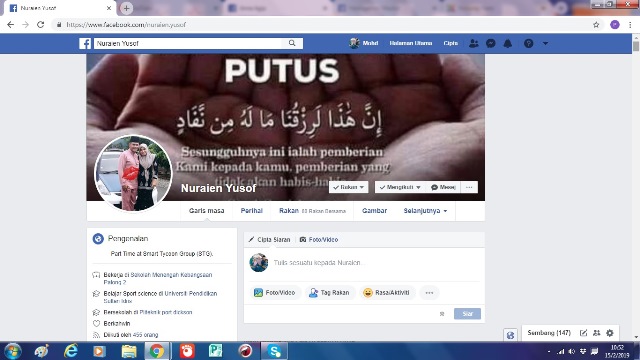Open Universiti Pendidikan Sultan Idris link
The height and width of the screenshot is (360, 640).
pyautogui.click(x=160, y=297)
